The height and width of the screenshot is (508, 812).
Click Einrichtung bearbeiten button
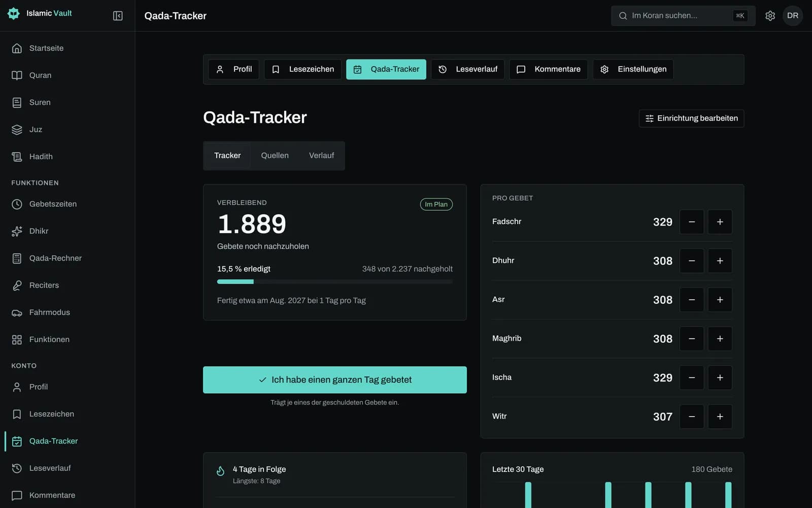click(x=691, y=118)
